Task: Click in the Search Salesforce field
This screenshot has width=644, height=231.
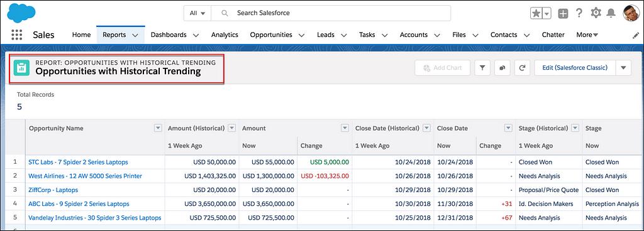Action: (x=331, y=13)
